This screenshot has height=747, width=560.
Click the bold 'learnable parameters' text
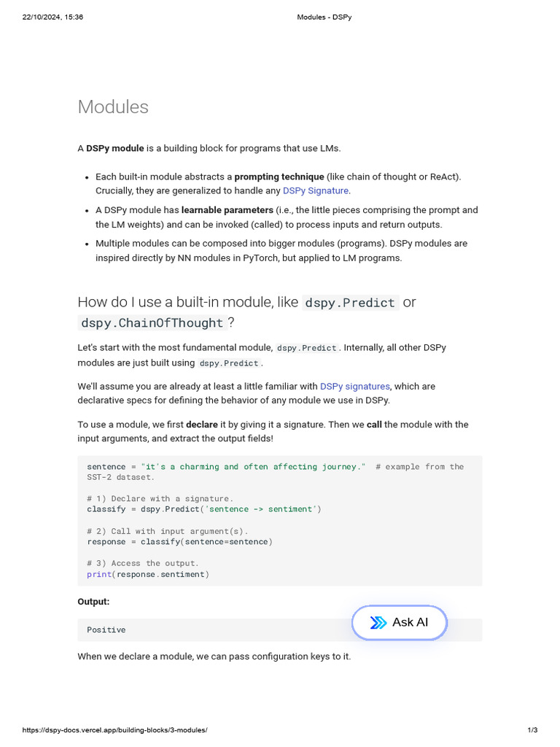227,210
